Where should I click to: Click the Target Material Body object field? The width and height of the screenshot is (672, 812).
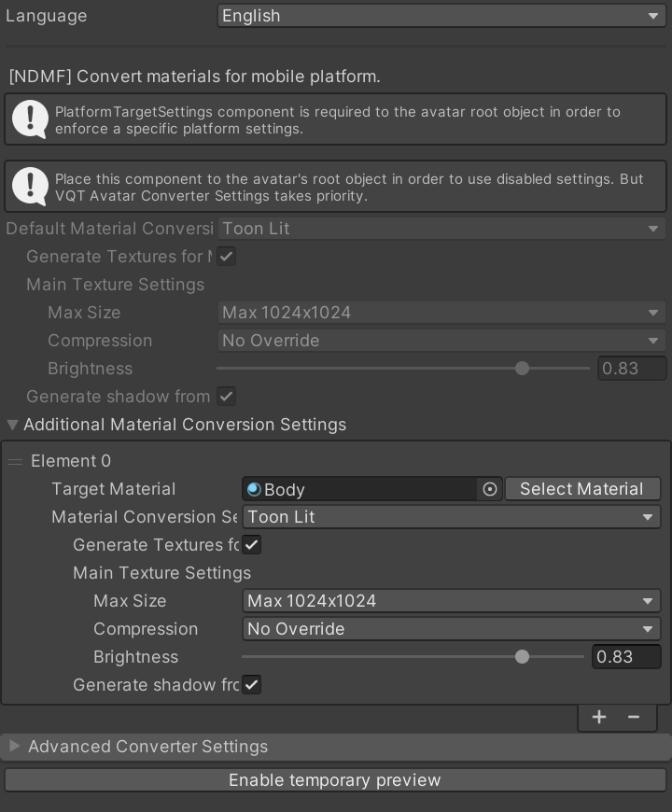[x=371, y=489]
